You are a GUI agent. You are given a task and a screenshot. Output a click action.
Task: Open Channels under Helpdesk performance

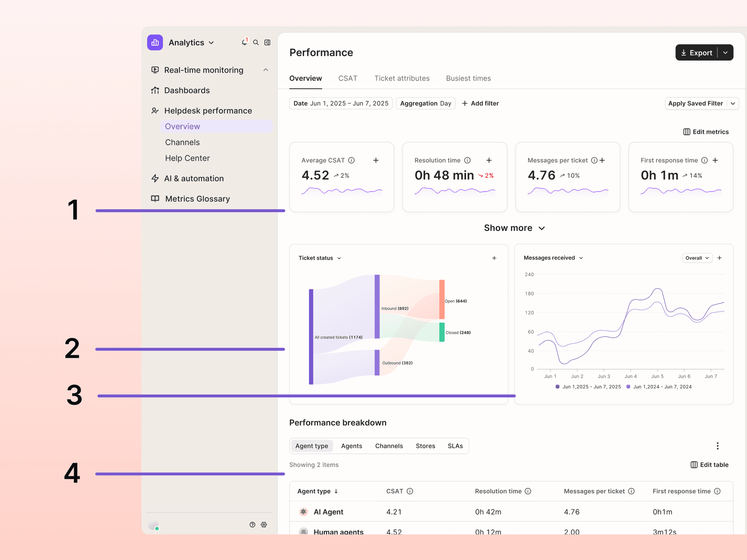(182, 142)
